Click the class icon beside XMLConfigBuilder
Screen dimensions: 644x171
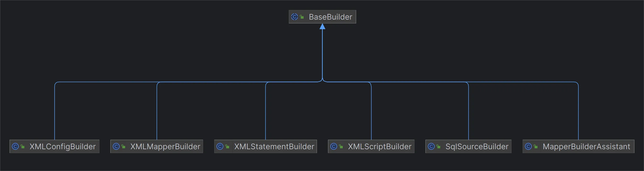tap(15, 146)
